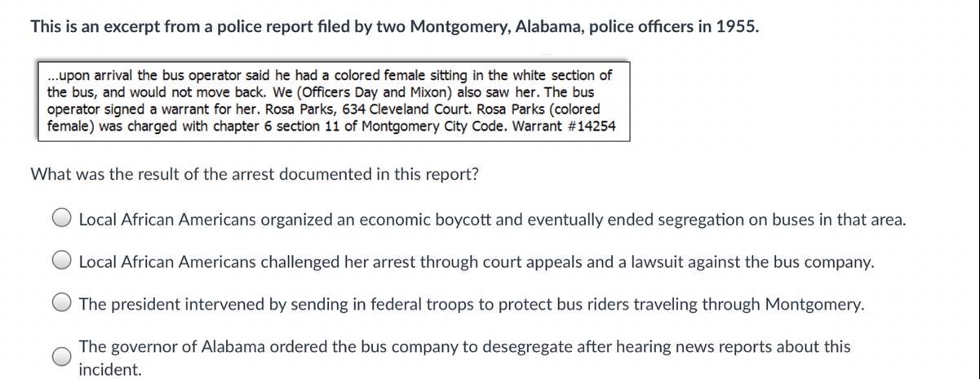Viewport: 980px width, 379px height.
Task: Click answer text about organizing an economic boycott
Action: coord(492,220)
